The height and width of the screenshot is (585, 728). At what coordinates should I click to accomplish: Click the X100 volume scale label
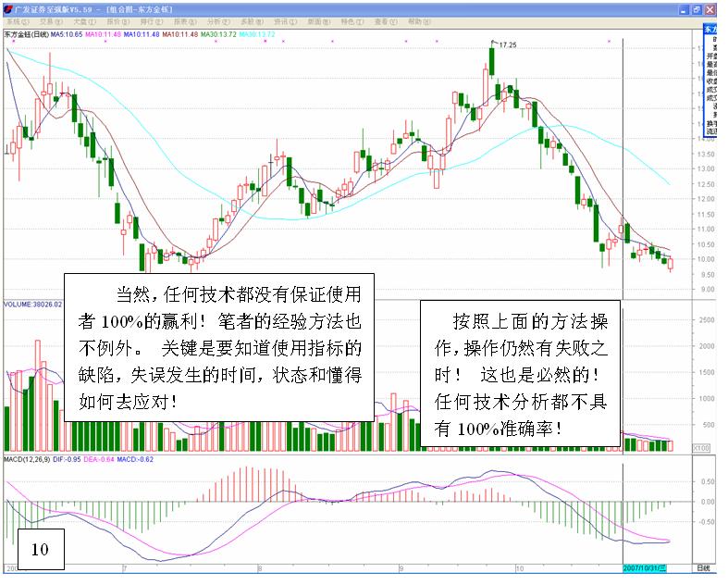[x=701, y=448]
